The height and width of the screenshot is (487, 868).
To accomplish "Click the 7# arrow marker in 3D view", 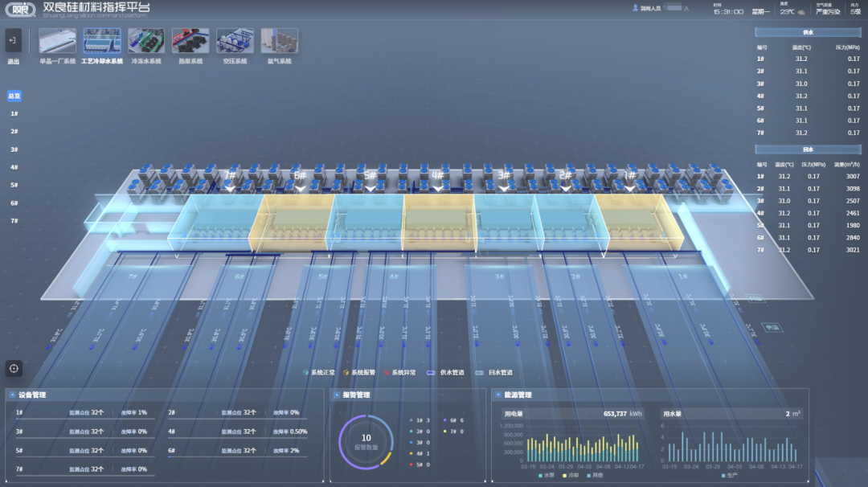I will 230,189.
